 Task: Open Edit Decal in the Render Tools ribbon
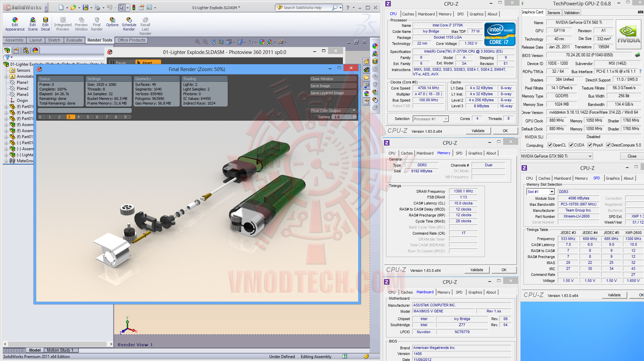(x=45, y=24)
